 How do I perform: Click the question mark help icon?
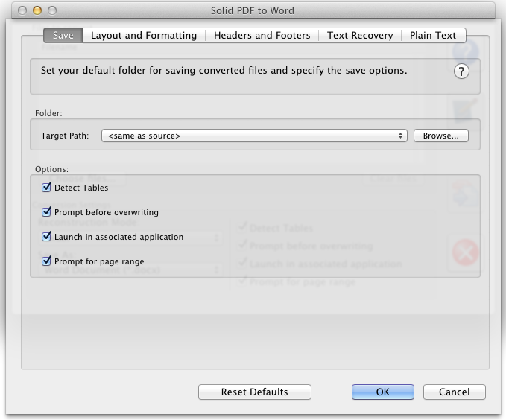tap(461, 71)
